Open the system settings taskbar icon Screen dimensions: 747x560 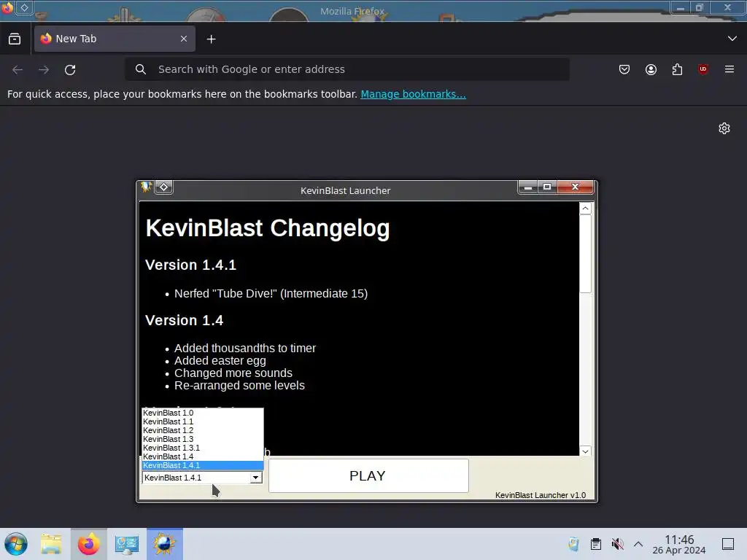click(127, 544)
